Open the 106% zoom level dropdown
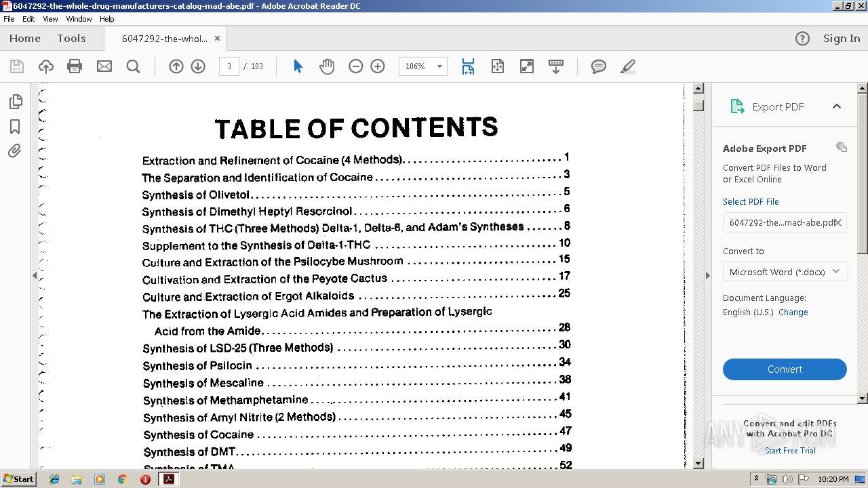 pos(439,66)
